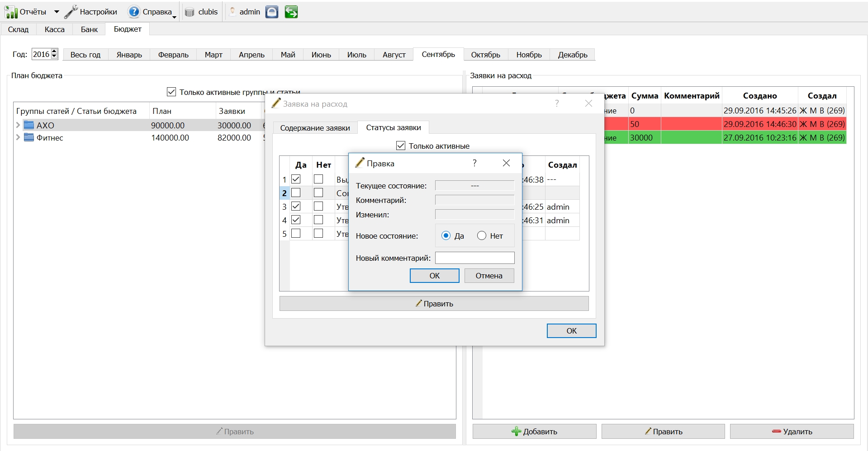Click the clubis database icon

pos(190,13)
